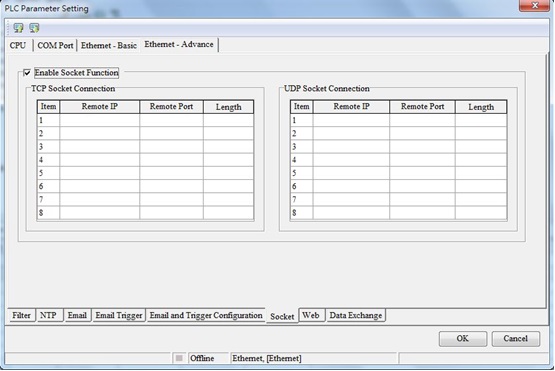Viewport: 555px width, 371px height.
Task: Open the COM Port tab
Action: point(55,45)
